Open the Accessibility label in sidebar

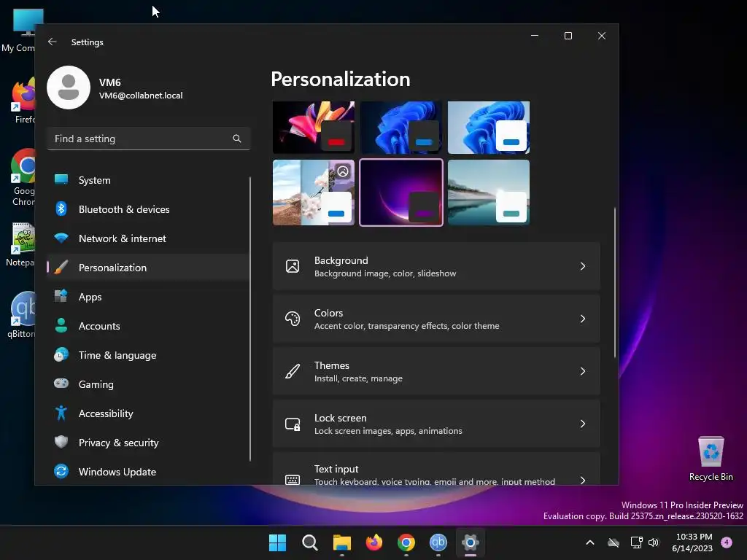click(x=106, y=413)
